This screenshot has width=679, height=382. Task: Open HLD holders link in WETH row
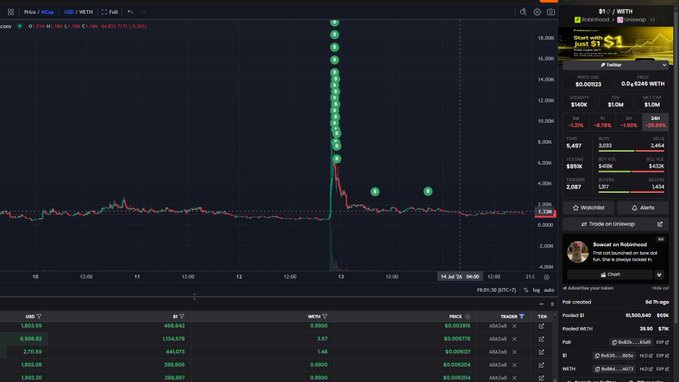click(x=646, y=369)
